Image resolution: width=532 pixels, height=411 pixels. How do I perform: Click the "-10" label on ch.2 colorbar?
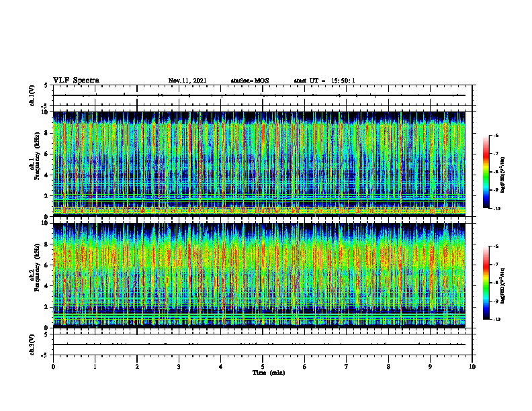(x=496, y=320)
